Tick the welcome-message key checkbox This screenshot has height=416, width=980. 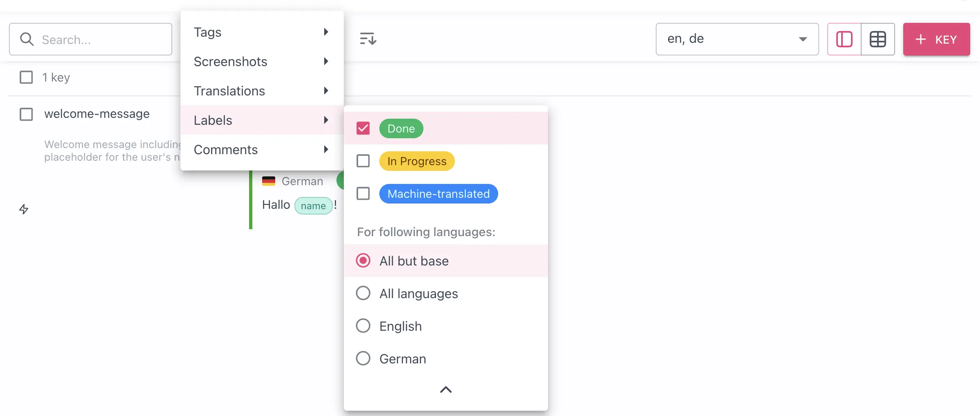(x=27, y=114)
